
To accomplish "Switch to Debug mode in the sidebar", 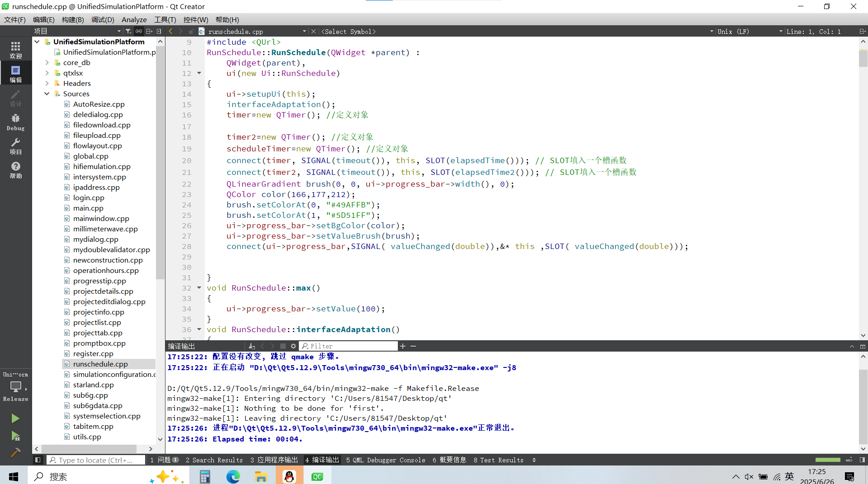I will (x=16, y=122).
